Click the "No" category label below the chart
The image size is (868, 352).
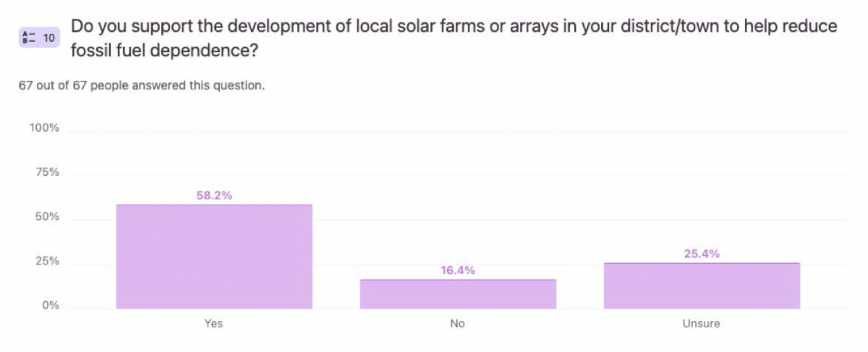[x=457, y=323]
